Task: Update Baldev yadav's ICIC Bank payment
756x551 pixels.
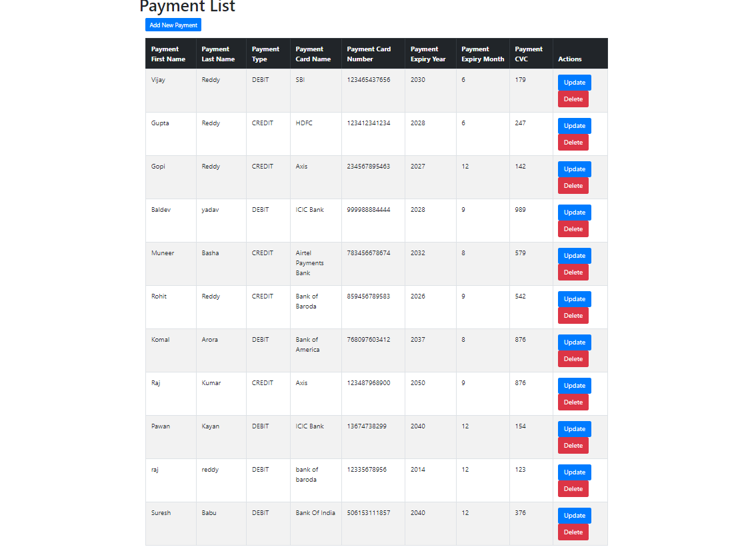Action: pyautogui.click(x=574, y=213)
